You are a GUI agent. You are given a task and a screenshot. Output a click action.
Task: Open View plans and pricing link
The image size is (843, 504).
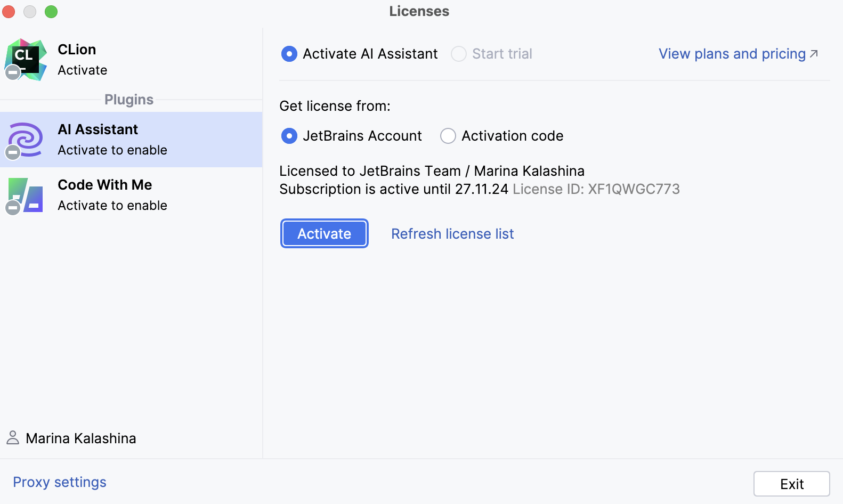pos(732,54)
